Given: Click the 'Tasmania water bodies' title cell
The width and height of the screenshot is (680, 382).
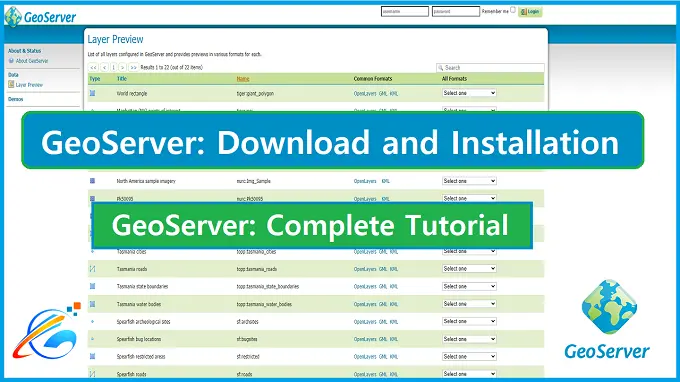Looking at the screenshot, I should point(139,304).
